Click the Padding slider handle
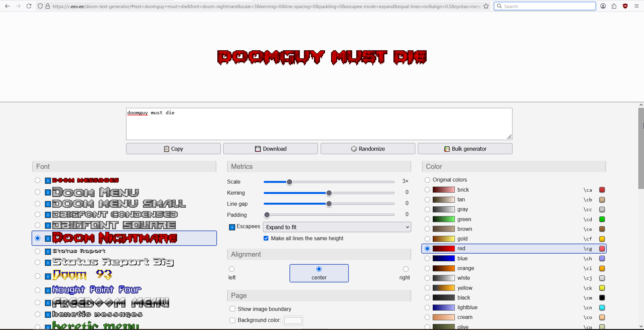The width and height of the screenshot is (644, 330). 267,215
